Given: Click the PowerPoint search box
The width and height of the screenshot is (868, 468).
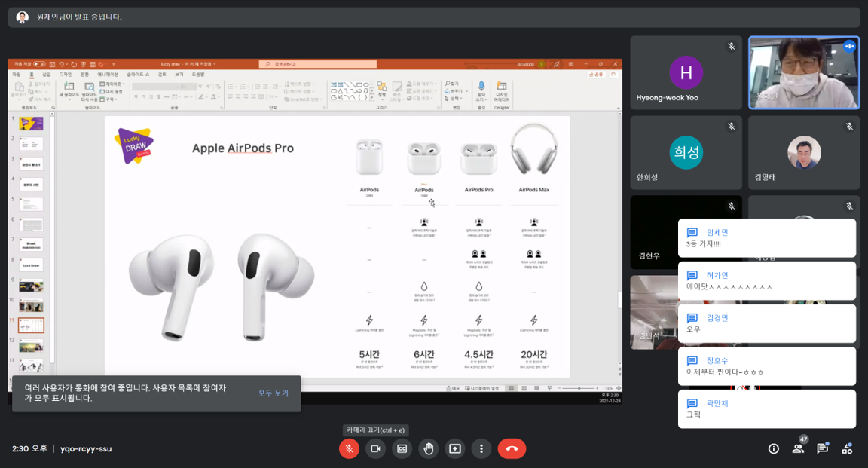Looking at the screenshot, I should (x=318, y=64).
